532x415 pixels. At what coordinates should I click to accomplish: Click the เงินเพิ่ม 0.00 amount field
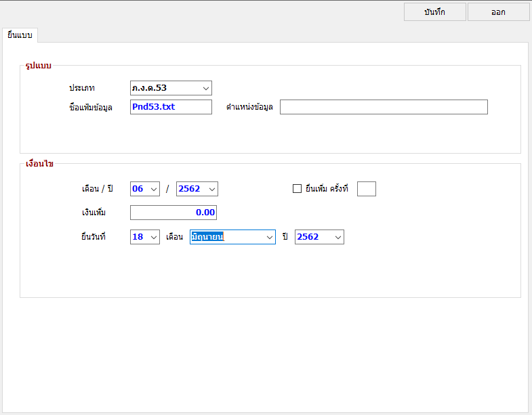[x=173, y=213]
